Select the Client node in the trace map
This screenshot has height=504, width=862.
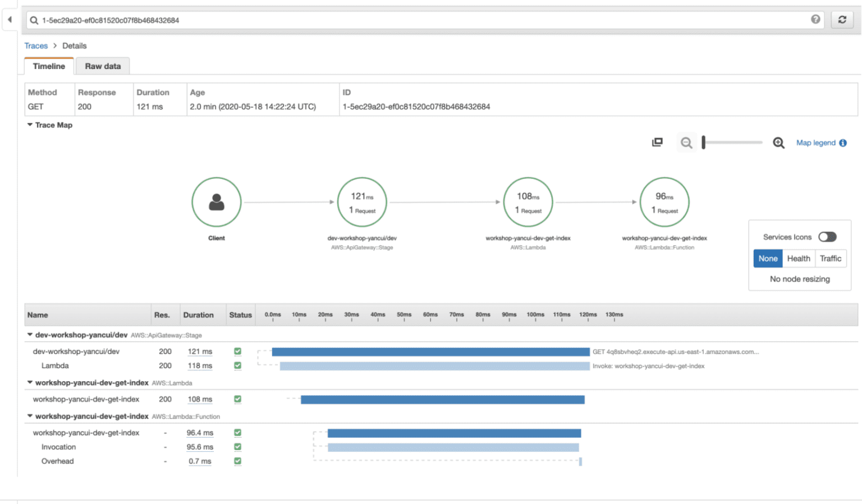pos(217,202)
